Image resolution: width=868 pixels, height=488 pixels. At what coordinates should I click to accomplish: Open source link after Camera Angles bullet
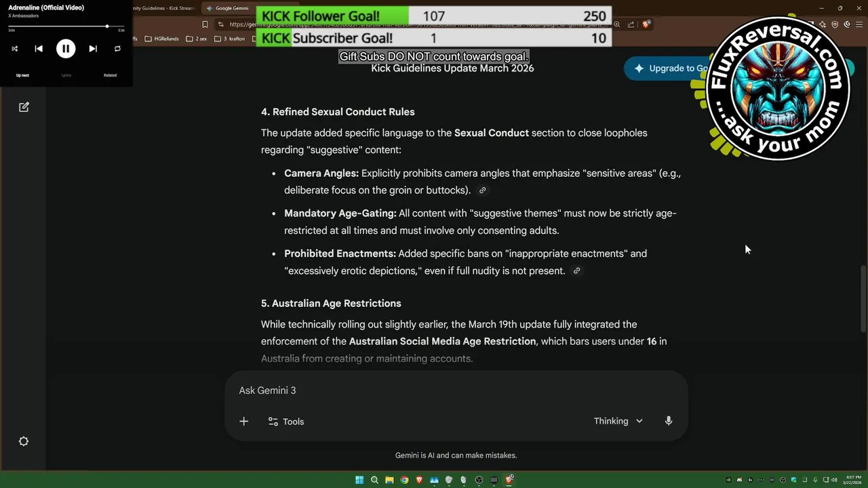[482, 190]
